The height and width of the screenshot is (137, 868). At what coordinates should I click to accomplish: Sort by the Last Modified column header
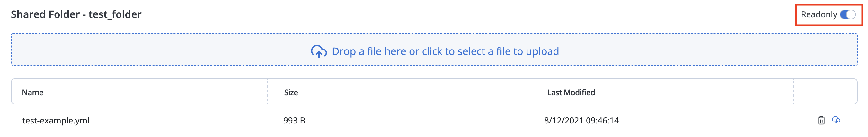(571, 92)
